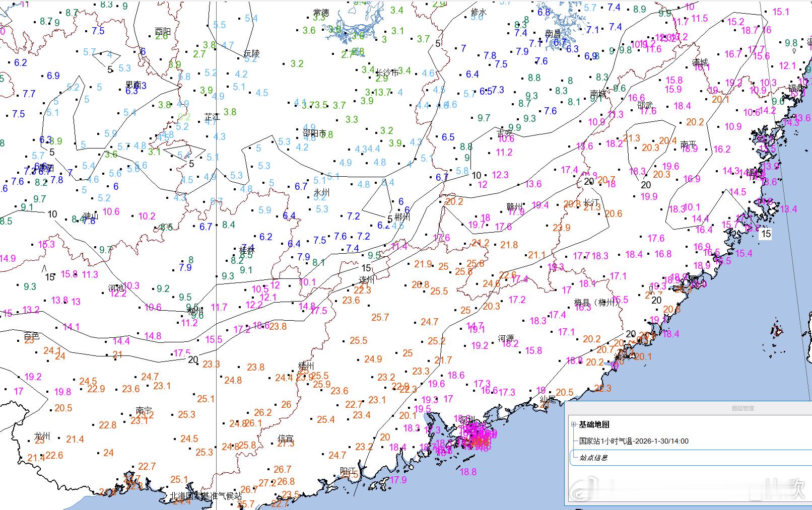Click the 汕尾 city label
This screenshot has height=510, width=812.
[x=548, y=400]
